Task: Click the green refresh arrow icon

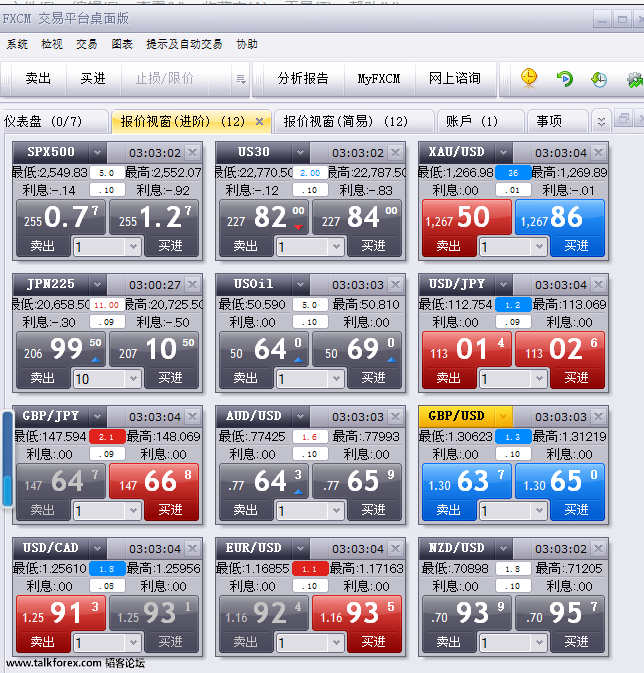Action: pos(565,79)
